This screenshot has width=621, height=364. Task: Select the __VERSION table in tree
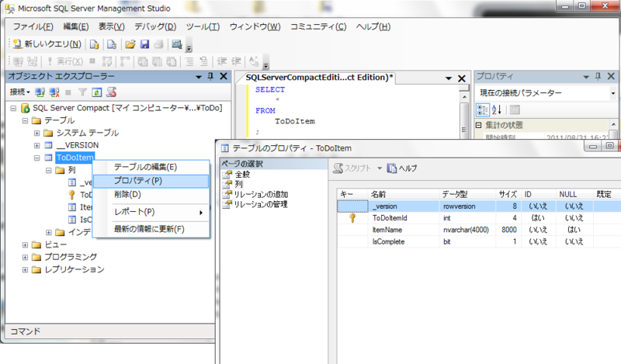tap(77, 145)
